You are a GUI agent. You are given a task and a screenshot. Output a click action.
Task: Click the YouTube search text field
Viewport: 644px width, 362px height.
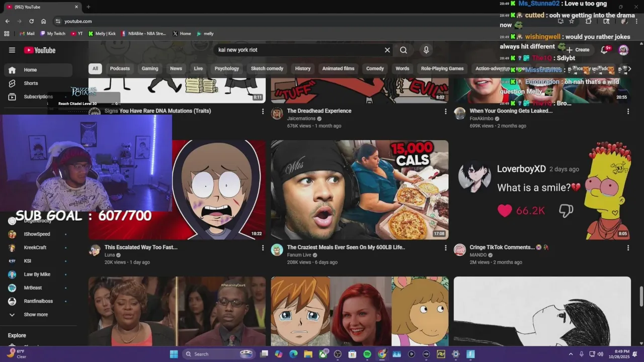pos(299,50)
